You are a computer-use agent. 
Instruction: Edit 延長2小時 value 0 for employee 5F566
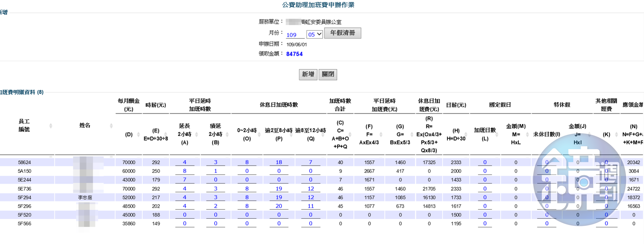tap(185, 223)
